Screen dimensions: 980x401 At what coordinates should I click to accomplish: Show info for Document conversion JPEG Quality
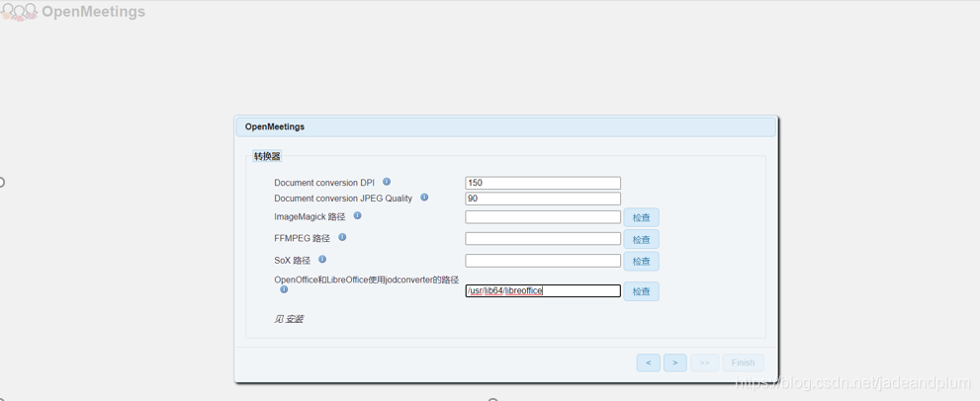tap(424, 198)
